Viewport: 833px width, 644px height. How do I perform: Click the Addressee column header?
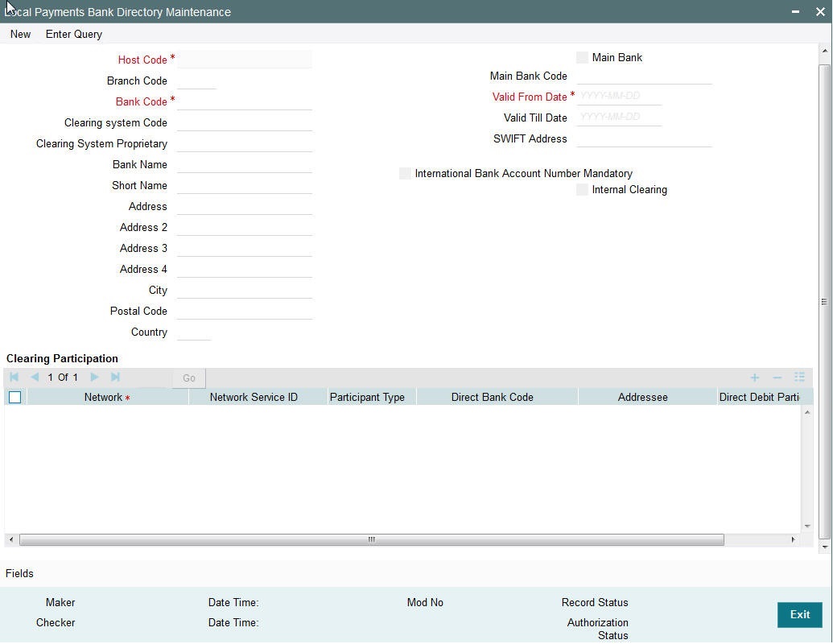648,397
